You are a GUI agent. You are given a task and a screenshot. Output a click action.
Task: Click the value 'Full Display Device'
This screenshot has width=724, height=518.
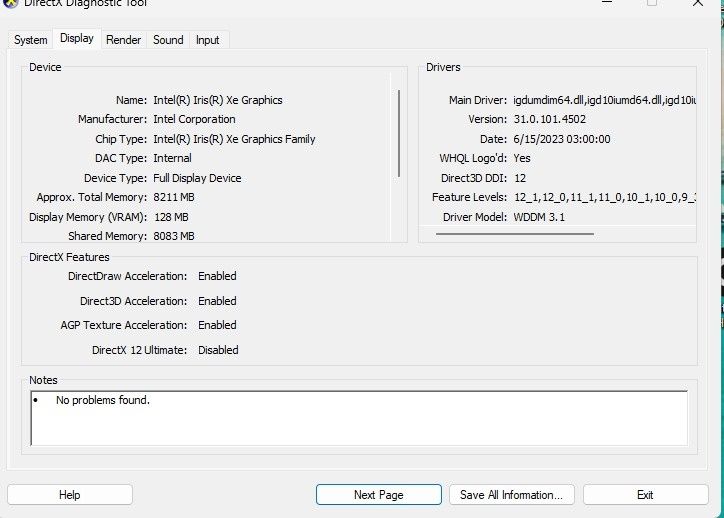(x=197, y=178)
